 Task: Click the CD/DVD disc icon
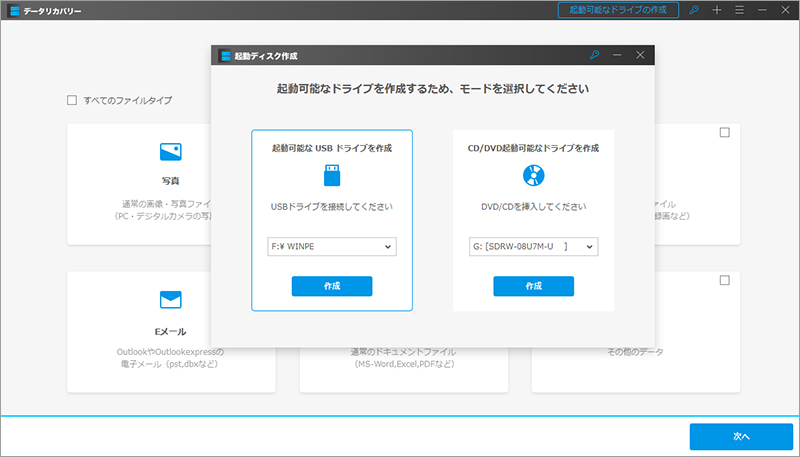(x=533, y=177)
